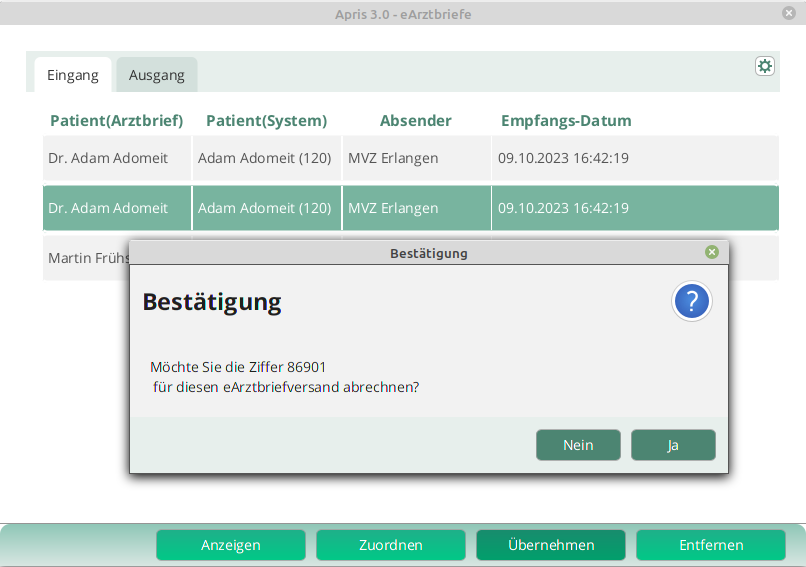Close the Bestätigung dialog with green X
The image size is (806, 567).
click(x=712, y=252)
